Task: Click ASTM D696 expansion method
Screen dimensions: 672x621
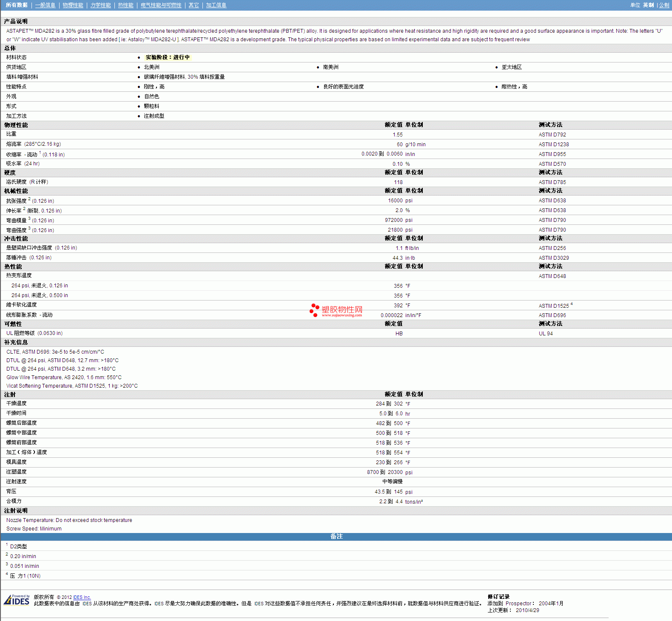Action: (552, 315)
